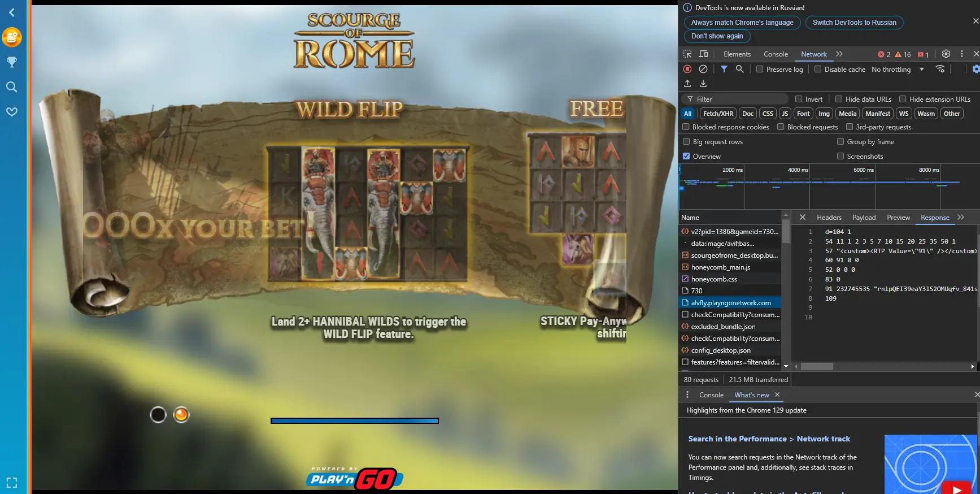Check the Screenshots checkbox
This screenshot has width=980, height=494.
tap(840, 157)
